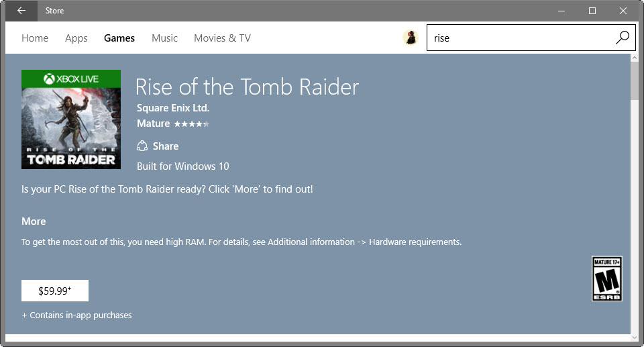This screenshot has width=644, height=347.
Task: Click the scrollbar up arrow
Action: click(x=635, y=58)
